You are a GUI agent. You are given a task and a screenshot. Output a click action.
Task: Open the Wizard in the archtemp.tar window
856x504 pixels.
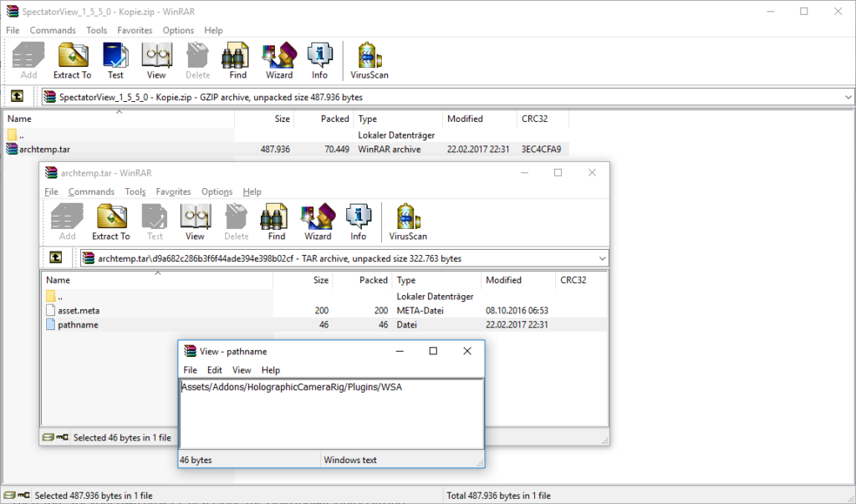tap(318, 222)
